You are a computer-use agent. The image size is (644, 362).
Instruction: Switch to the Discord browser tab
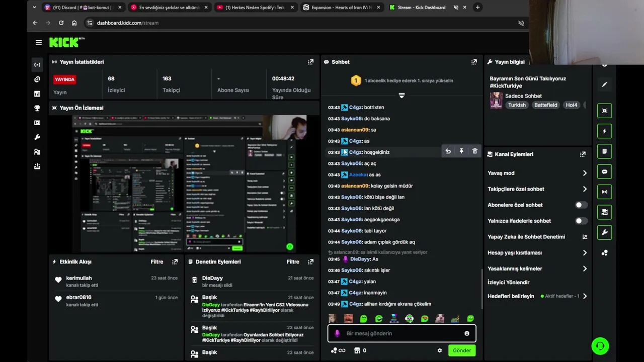[83, 8]
